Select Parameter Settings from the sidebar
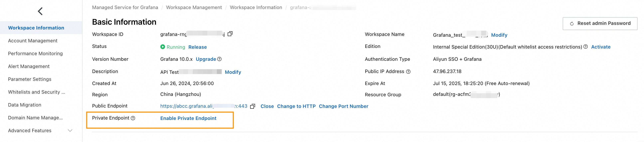Screen dimensions: 644x142 (x=29, y=79)
